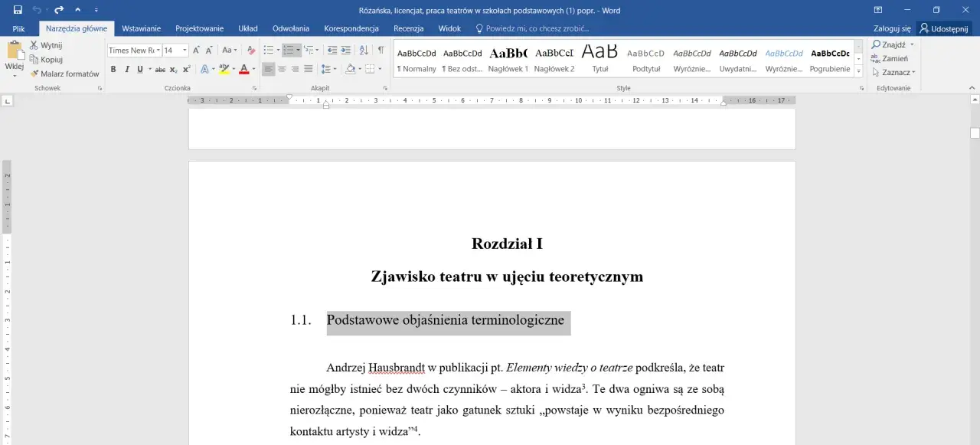Click the Redo arrow icon
The image size is (980, 445).
pyautogui.click(x=59, y=10)
